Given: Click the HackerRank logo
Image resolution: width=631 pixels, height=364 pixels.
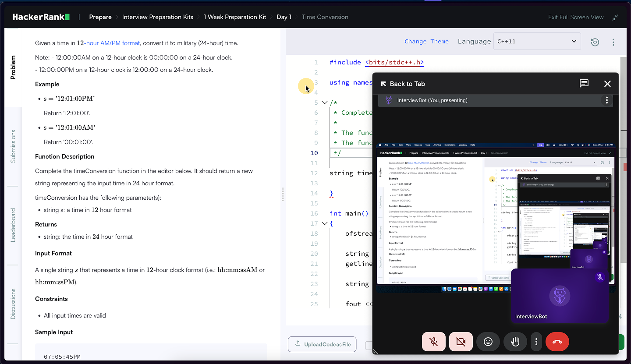Looking at the screenshot, I should pyautogui.click(x=41, y=16).
